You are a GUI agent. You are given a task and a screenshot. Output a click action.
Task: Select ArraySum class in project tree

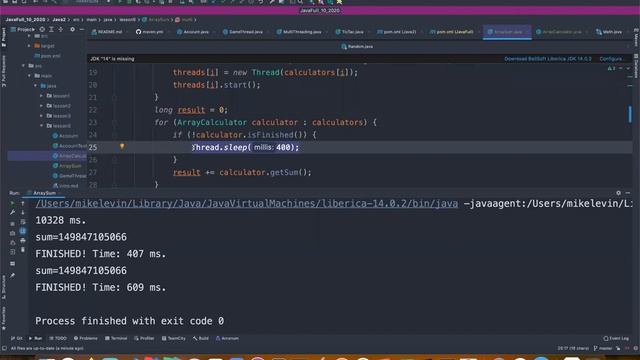(x=67, y=166)
